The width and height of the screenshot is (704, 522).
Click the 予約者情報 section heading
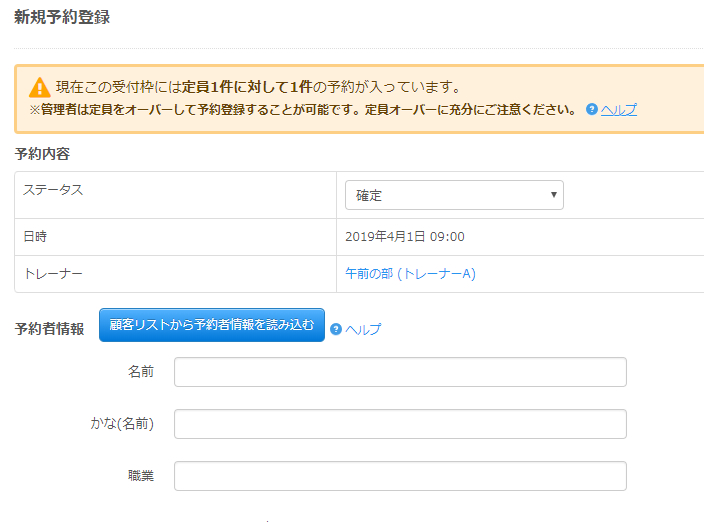point(49,328)
